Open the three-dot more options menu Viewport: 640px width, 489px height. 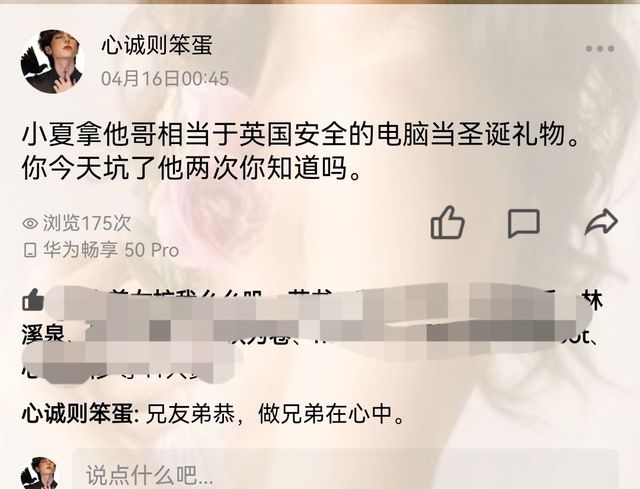point(600,49)
